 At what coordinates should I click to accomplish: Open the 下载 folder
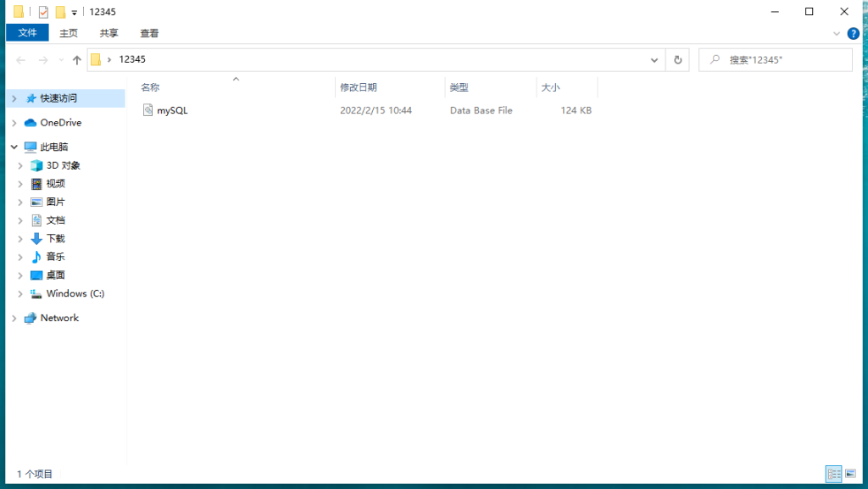click(55, 238)
